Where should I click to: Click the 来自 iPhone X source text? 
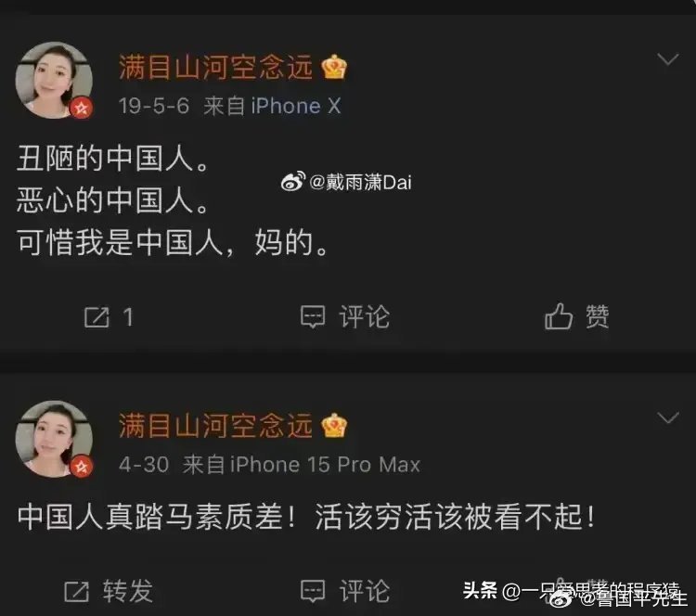(273, 106)
